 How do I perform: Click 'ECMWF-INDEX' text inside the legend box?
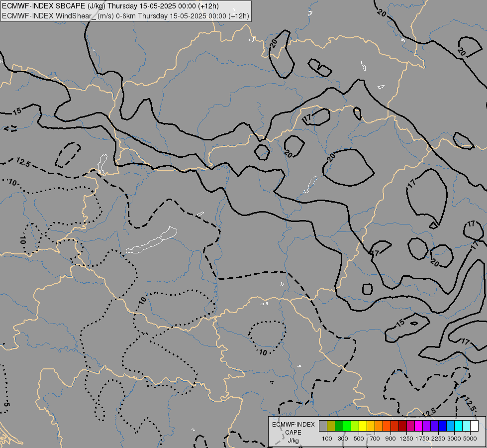pyautogui.click(x=293, y=425)
